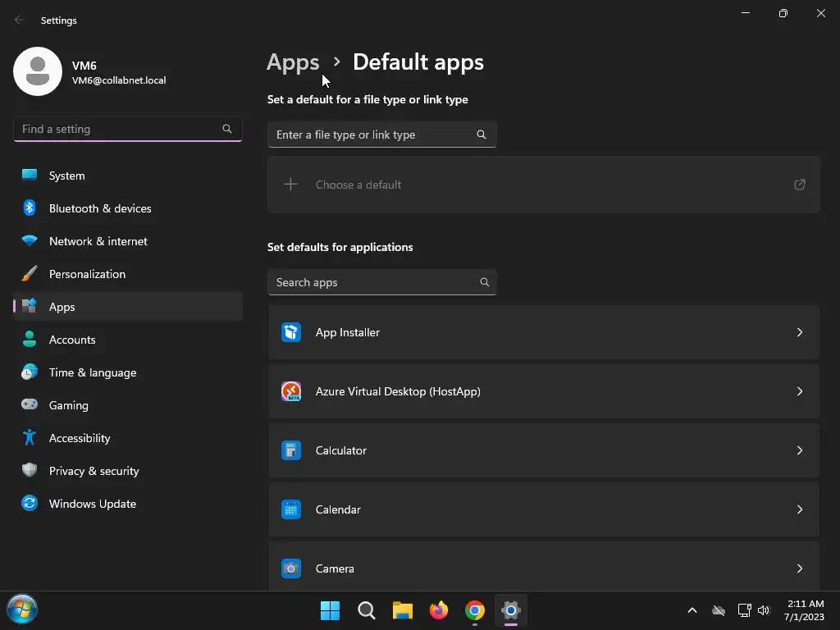This screenshot has width=840, height=630.
Task: Click the Calendar app icon
Action: point(291,509)
